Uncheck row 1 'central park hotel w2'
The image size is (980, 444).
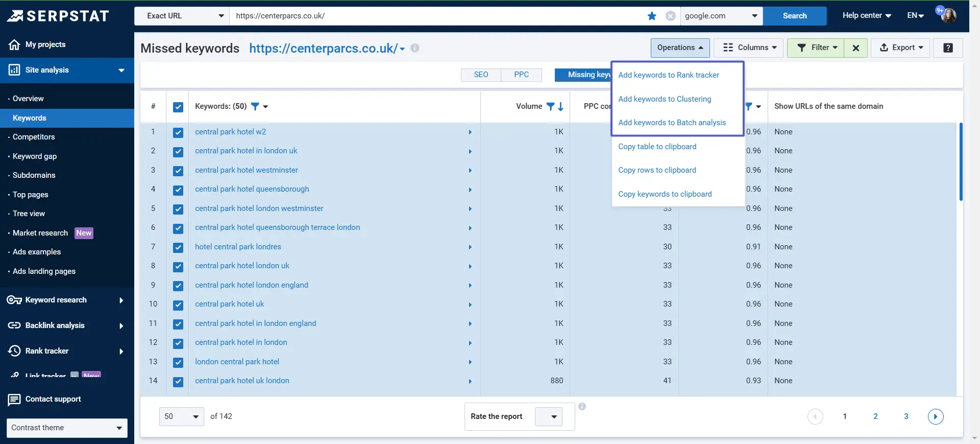point(178,133)
